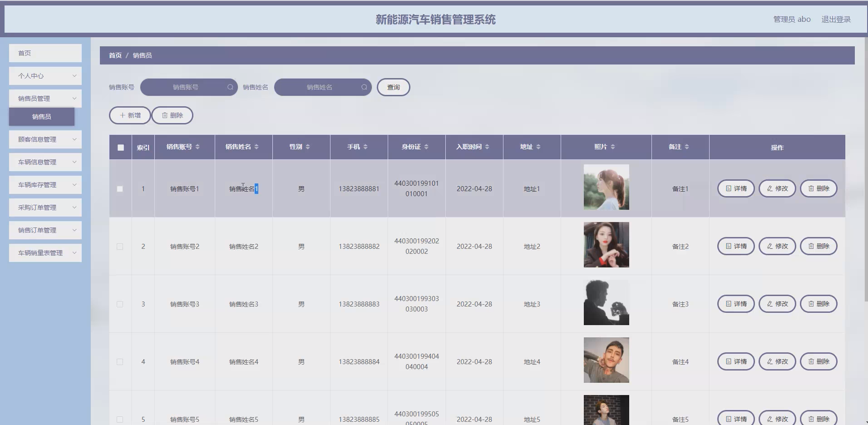Open photo thumbnail of 销售账号2
The width and height of the screenshot is (868, 425).
tap(607, 245)
